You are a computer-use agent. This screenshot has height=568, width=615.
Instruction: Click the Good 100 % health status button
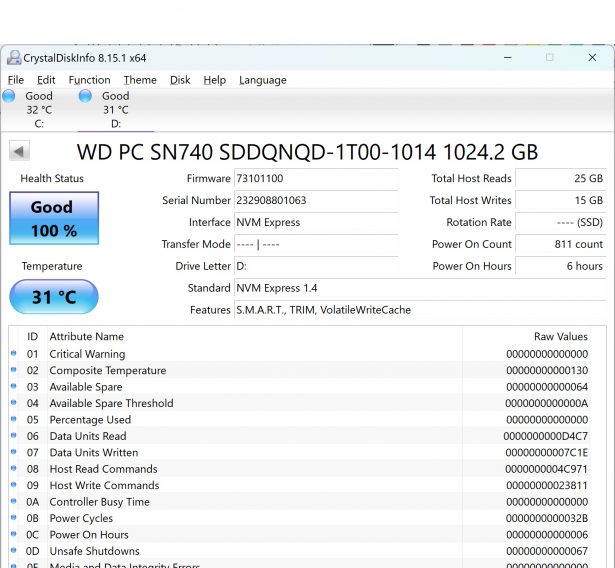pyautogui.click(x=54, y=218)
